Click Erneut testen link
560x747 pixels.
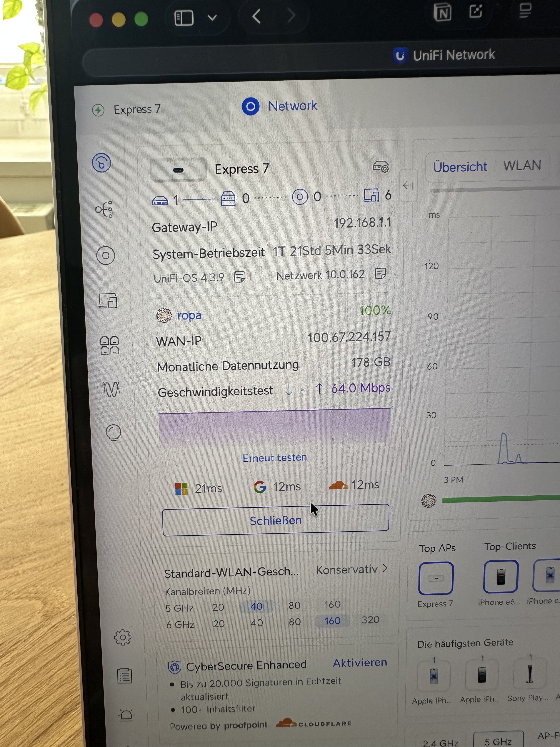click(275, 458)
